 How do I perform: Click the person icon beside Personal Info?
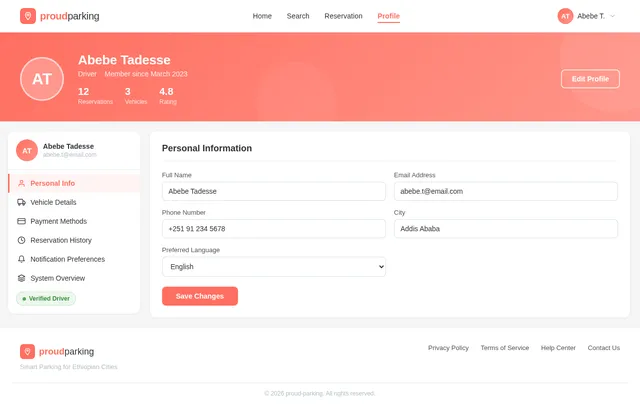coord(22,183)
